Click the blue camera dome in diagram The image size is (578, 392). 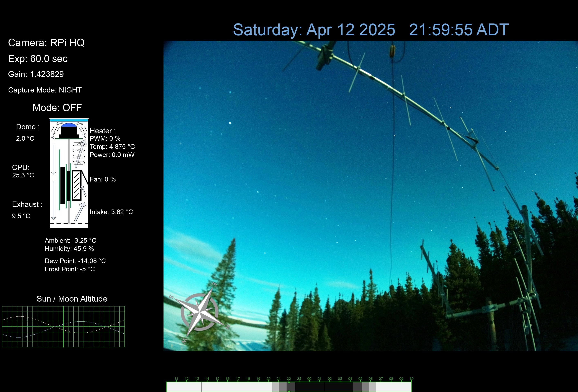[x=69, y=125]
